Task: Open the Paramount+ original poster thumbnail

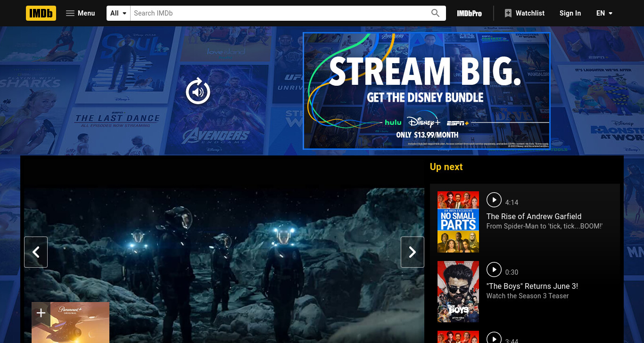Action: point(71,323)
